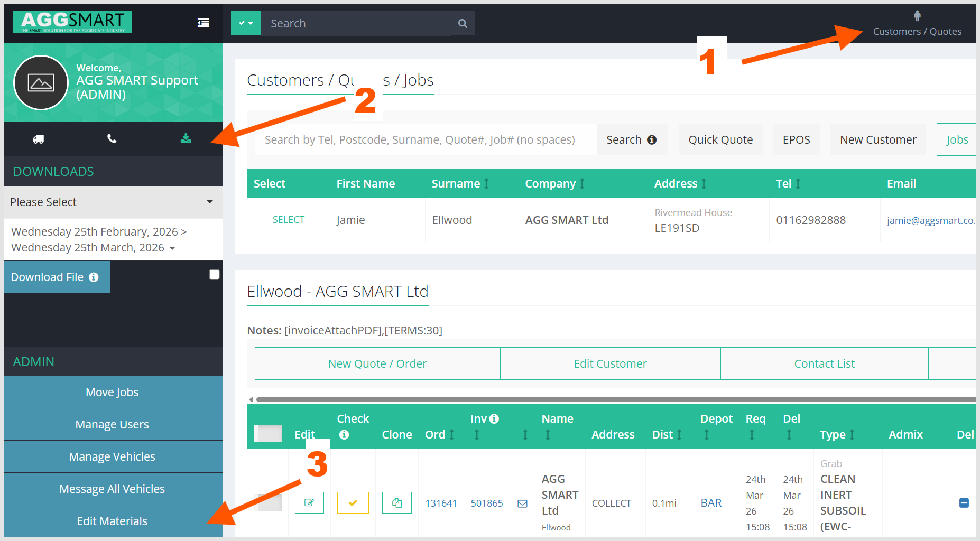Open Customers / Quotes from top bar
980x541 pixels.
tap(917, 24)
